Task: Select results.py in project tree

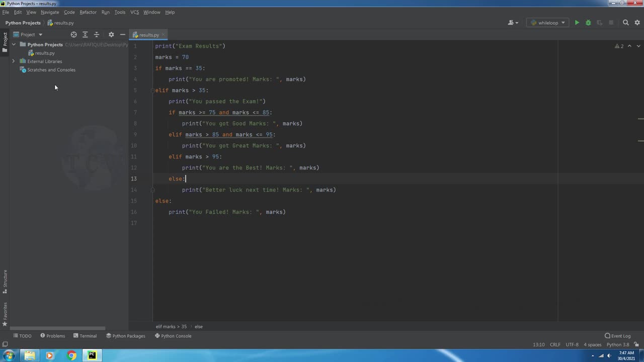Action: pyautogui.click(x=45, y=53)
